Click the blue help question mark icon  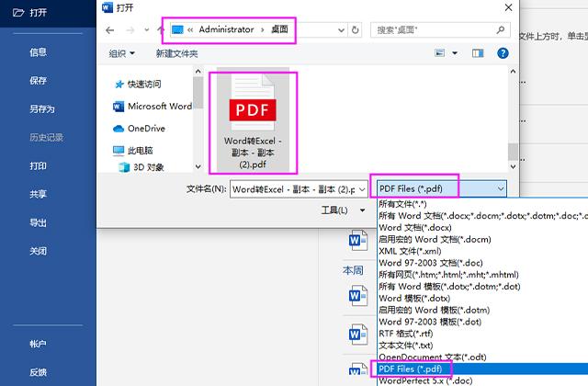click(503, 53)
